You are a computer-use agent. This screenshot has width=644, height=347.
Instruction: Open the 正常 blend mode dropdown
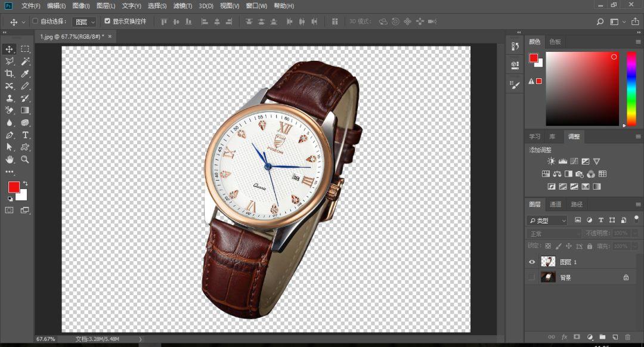(x=554, y=234)
